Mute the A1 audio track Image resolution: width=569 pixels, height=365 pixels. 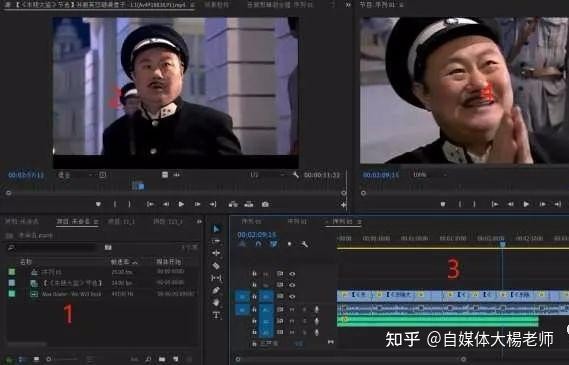[292, 309]
